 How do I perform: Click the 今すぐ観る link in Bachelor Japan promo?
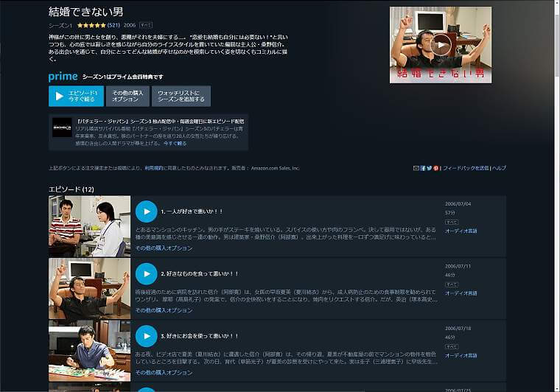(175, 144)
